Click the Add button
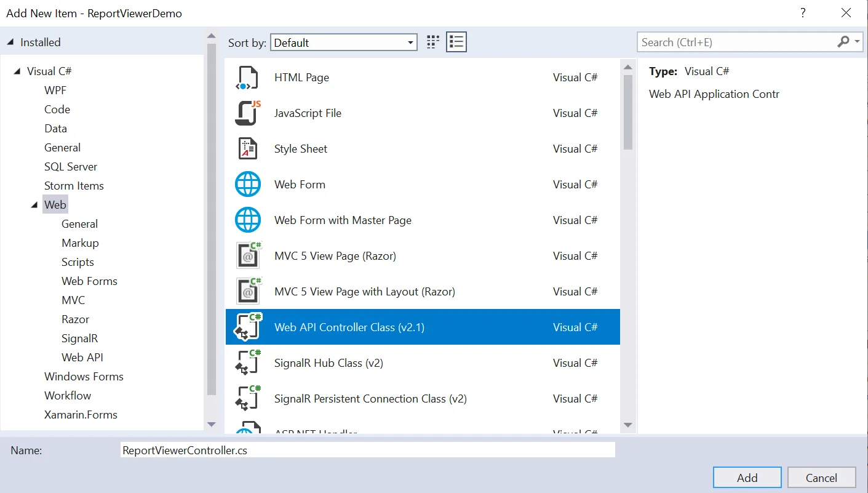Screen dimensions: 868x493 pos(747,478)
